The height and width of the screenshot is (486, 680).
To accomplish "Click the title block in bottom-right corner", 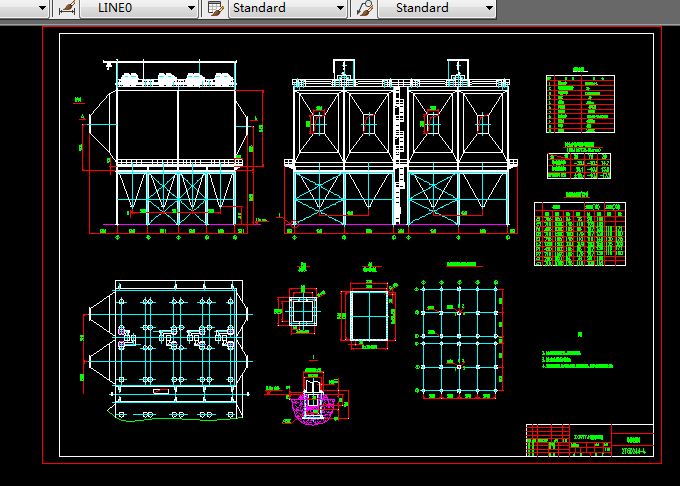I will click(589, 442).
